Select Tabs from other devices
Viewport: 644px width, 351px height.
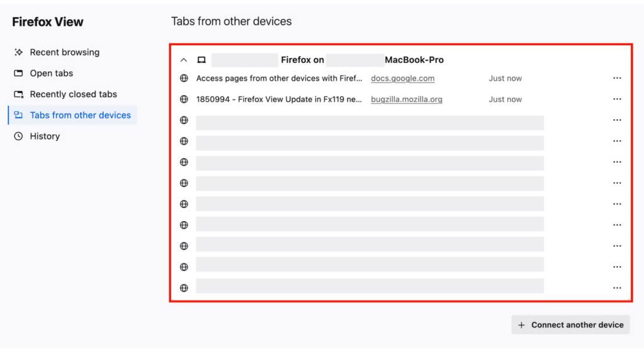point(80,115)
